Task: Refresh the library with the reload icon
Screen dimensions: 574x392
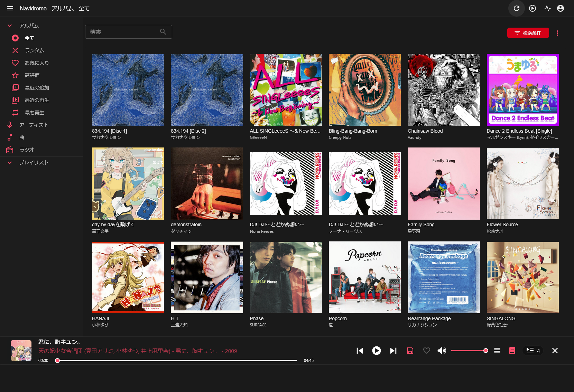Action: point(517,8)
